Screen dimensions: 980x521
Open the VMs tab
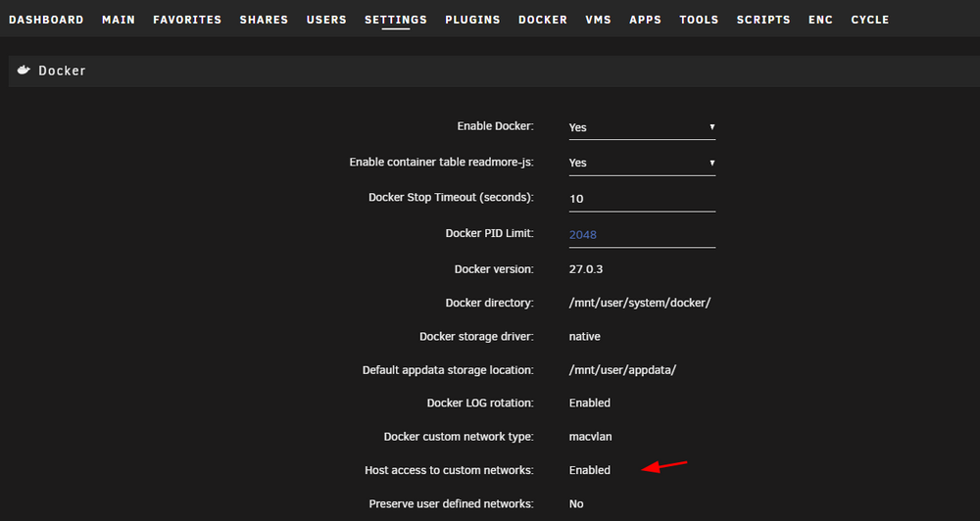598,20
